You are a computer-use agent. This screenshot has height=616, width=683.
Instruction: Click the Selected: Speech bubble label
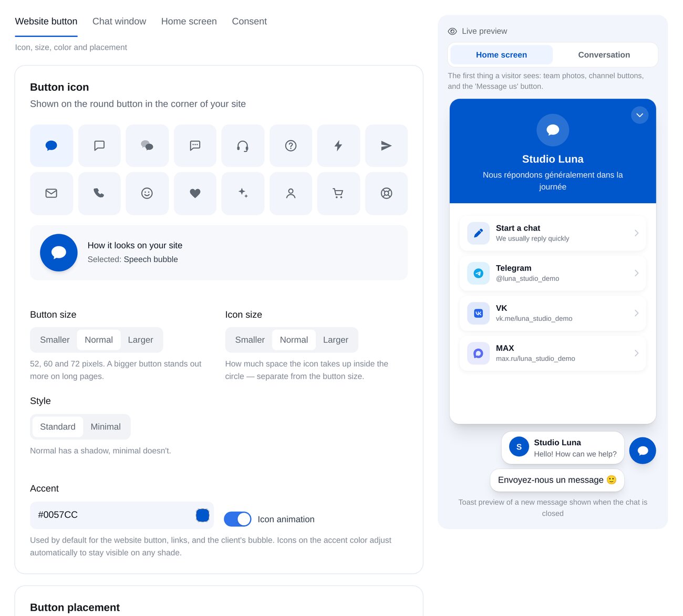(132, 259)
